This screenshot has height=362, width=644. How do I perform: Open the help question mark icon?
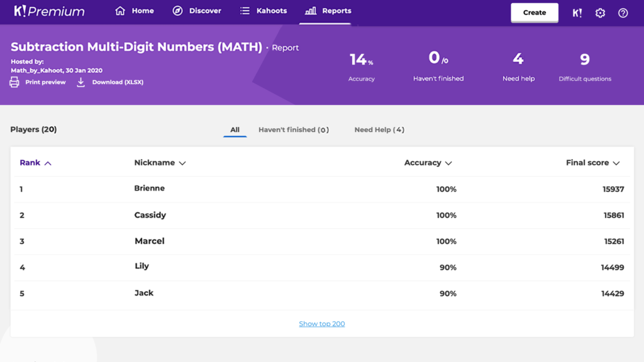[x=623, y=13]
